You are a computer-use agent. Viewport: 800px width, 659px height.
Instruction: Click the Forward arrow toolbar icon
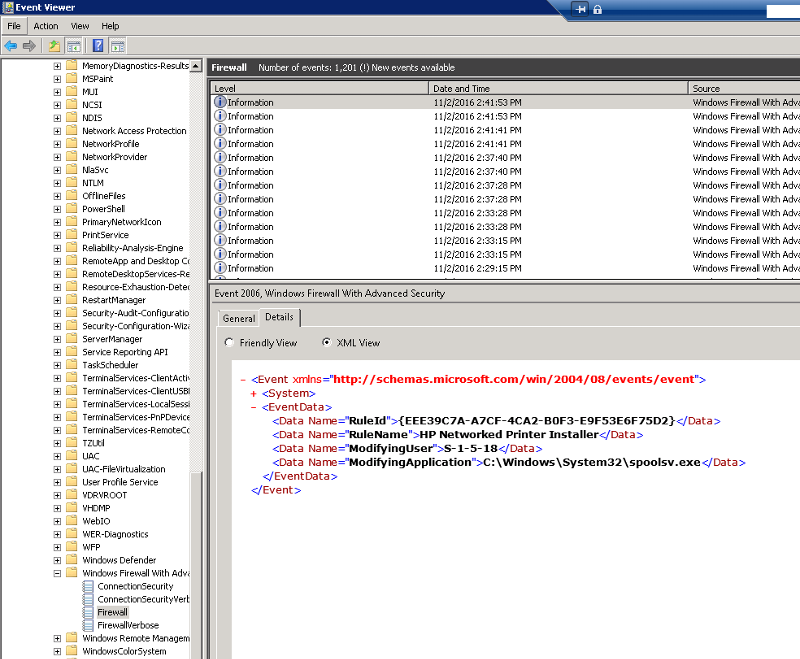tap(30, 46)
